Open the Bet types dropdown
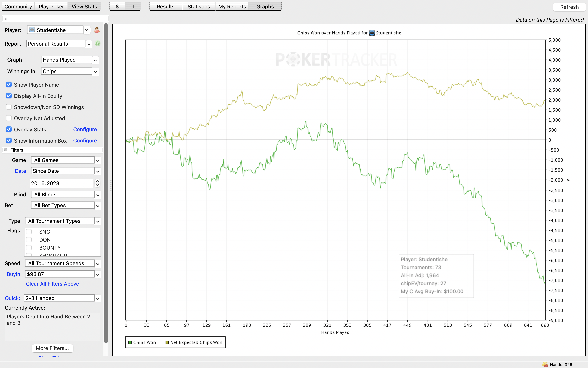This screenshot has width=588, height=368. [98, 206]
